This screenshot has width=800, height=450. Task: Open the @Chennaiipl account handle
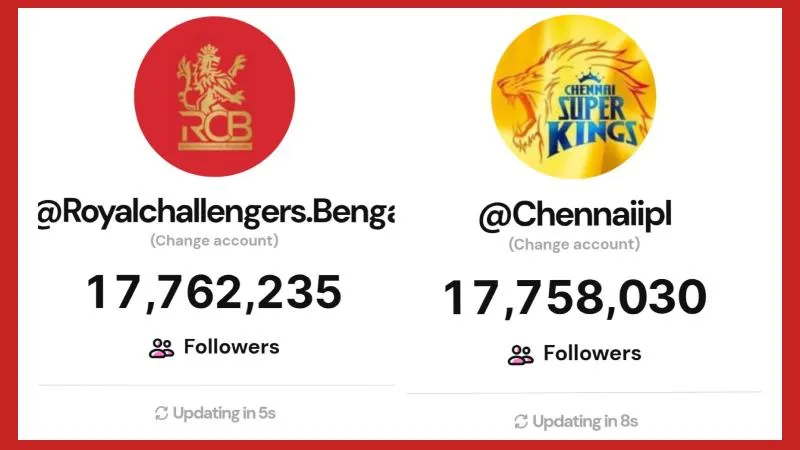pyautogui.click(x=575, y=216)
